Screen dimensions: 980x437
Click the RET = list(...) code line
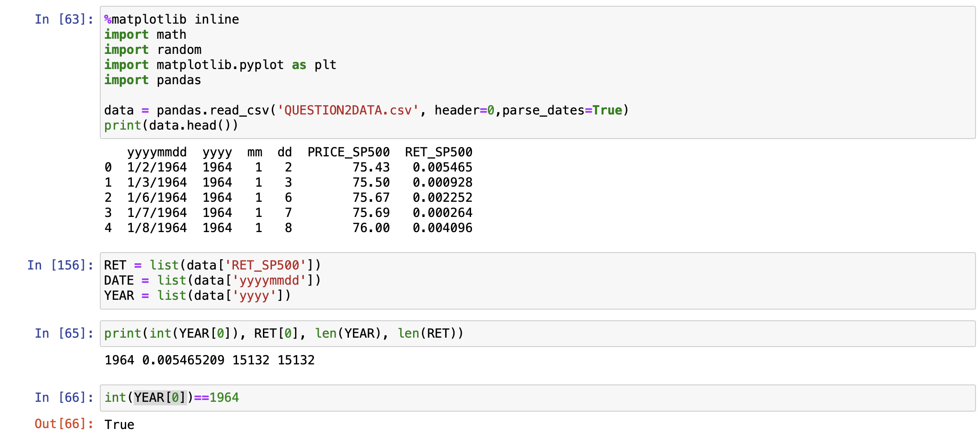212,265
